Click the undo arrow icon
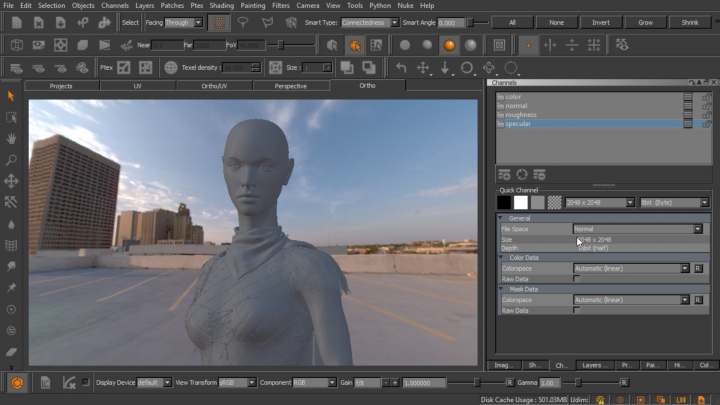Screen dimensions: 720x405 [x=401, y=68]
